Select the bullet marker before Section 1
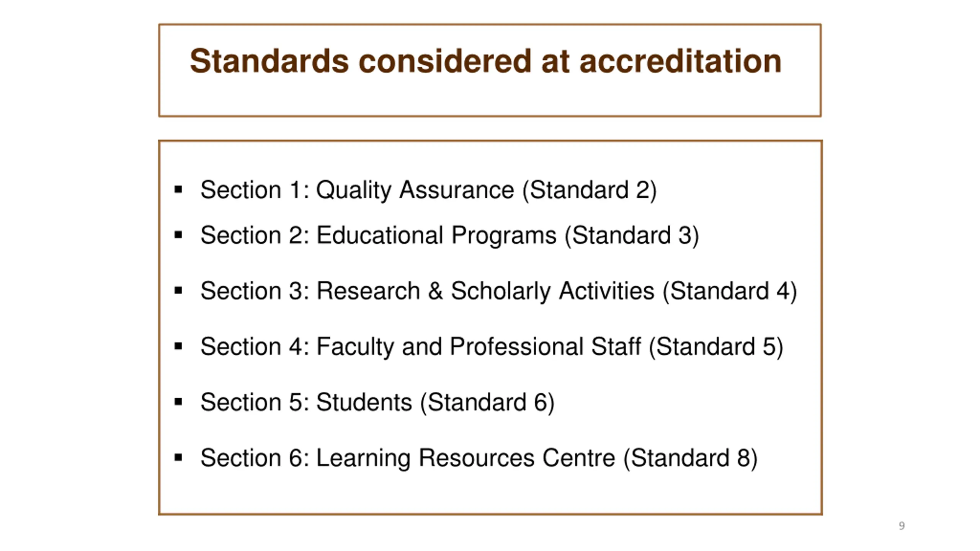This screenshot has height=551, width=980. tap(178, 189)
